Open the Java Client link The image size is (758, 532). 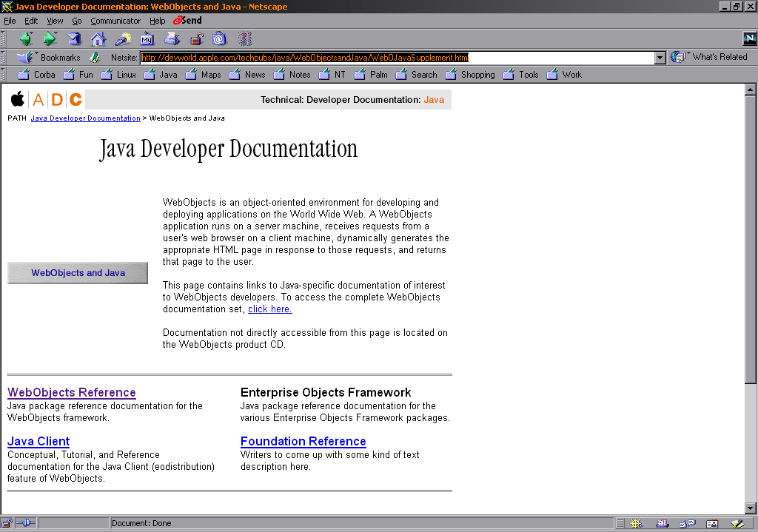[x=38, y=441]
